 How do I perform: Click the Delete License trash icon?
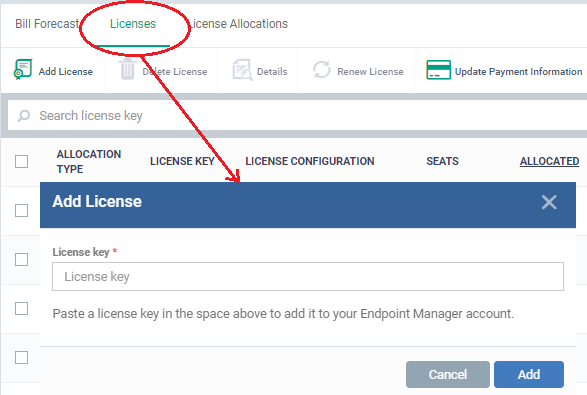pos(127,69)
